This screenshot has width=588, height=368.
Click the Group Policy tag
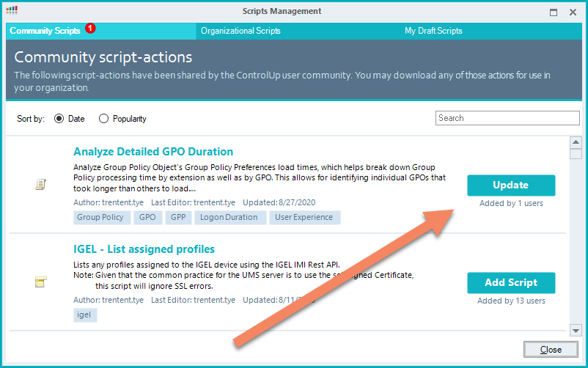point(102,218)
